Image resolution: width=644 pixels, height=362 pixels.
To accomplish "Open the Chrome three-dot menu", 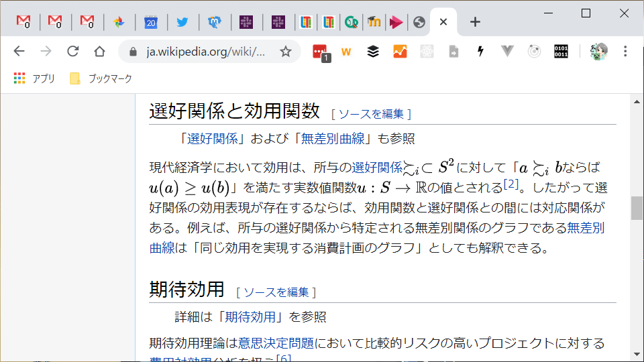I will 625,52.
